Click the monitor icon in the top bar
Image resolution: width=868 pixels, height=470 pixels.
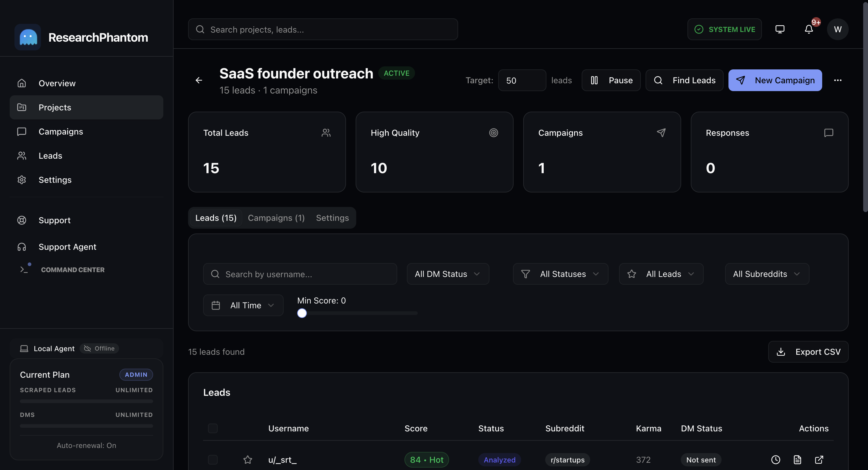click(780, 29)
